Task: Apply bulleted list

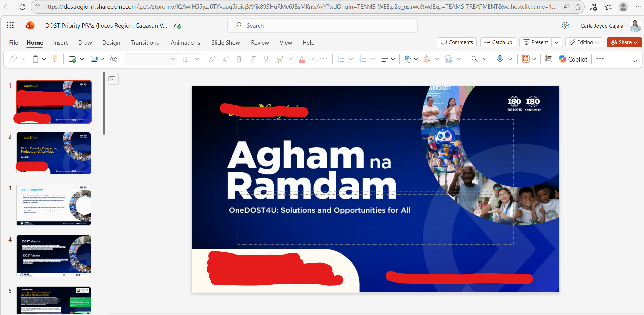Action: click(x=341, y=59)
